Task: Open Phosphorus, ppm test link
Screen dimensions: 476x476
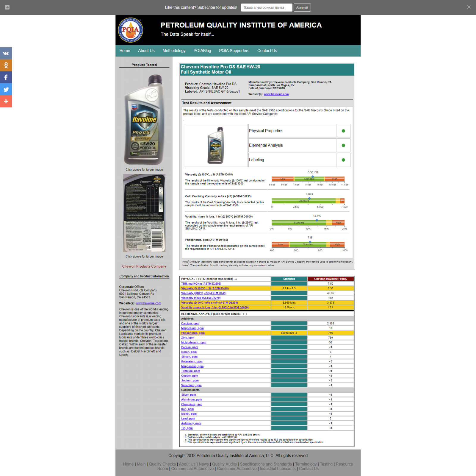Action: tap(193, 333)
